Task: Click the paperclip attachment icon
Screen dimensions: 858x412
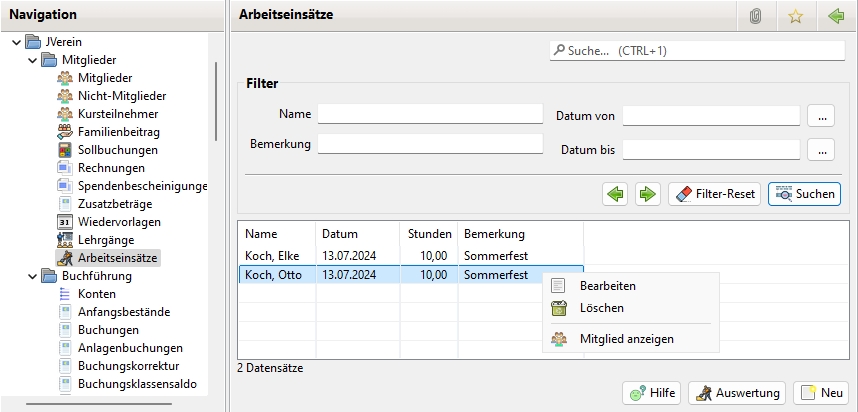Action: 755,16
